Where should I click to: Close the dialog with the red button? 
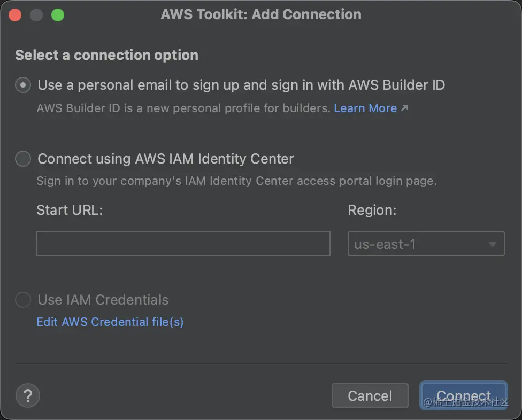[x=15, y=15]
